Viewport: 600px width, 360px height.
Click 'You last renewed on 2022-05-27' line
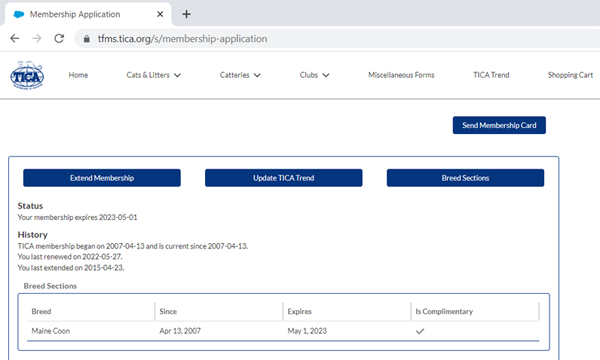(x=70, y=257)
